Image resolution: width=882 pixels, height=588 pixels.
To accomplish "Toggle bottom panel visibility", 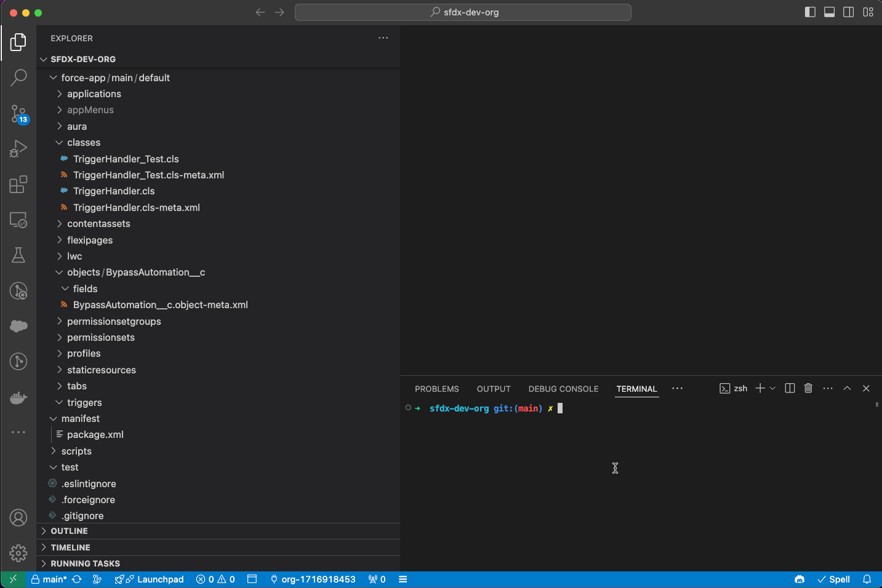I will point(829,12).
